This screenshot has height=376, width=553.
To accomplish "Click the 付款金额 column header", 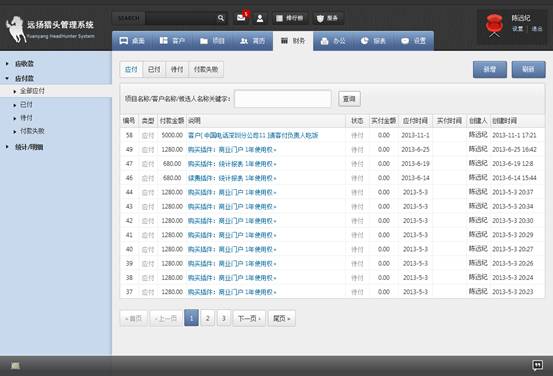I will click(x=172, y=121).
